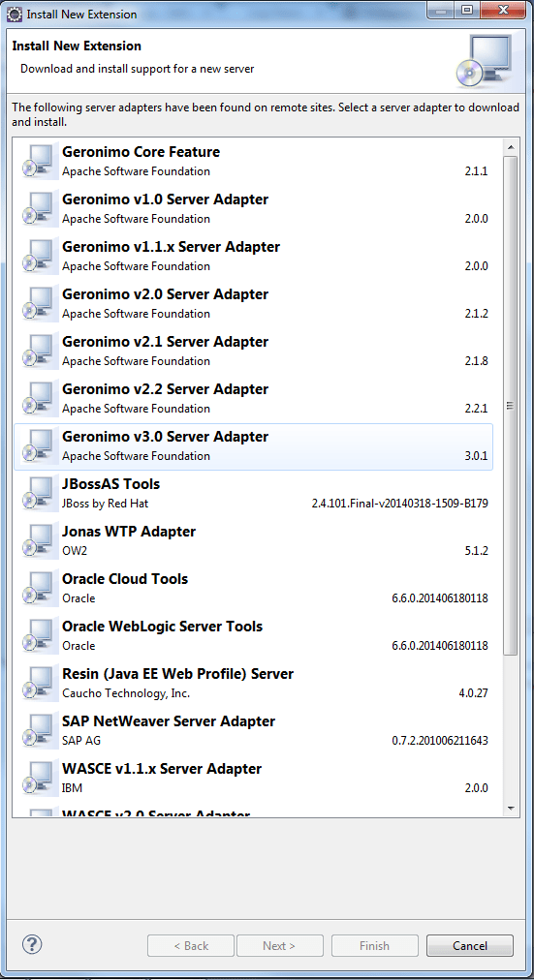Click version 2.1.1 of Geronimo Core Feature

pos(477,171)
